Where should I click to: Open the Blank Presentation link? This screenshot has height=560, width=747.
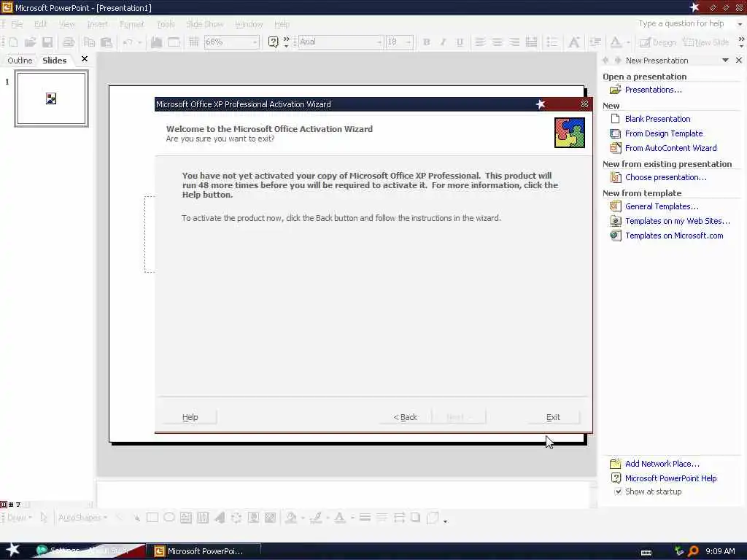point(657,119)
